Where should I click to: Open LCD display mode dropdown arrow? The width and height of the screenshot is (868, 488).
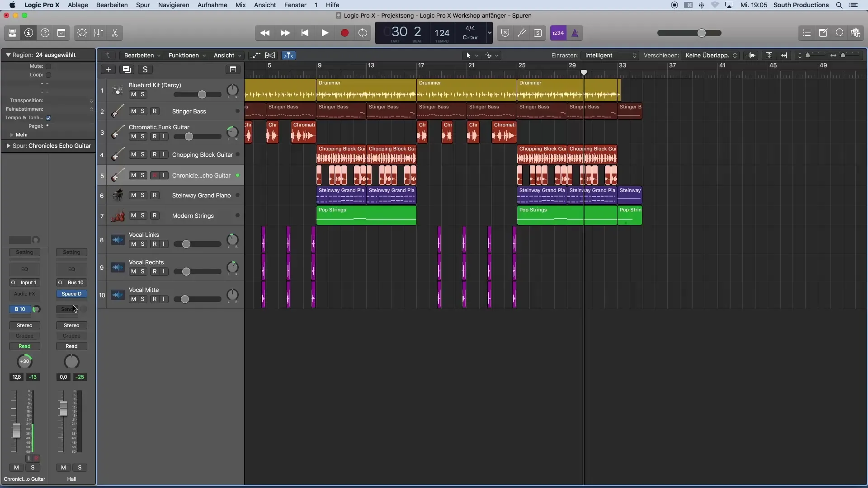[489, 33]
